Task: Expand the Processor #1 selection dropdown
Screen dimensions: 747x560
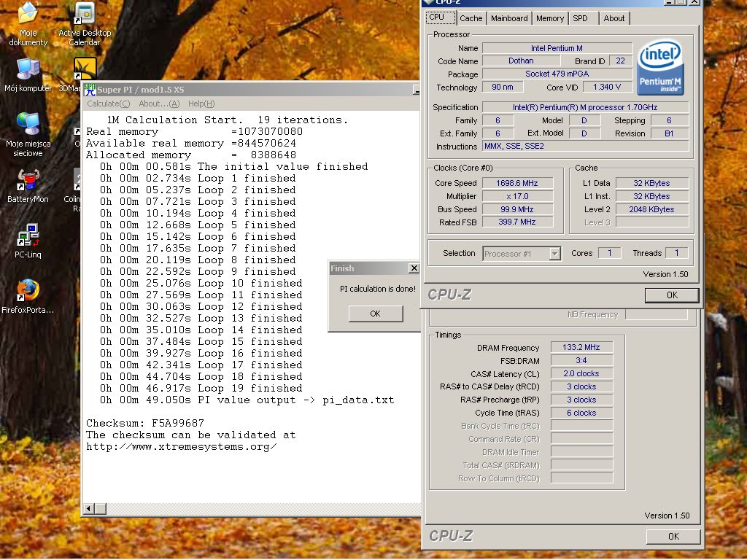Action: (x=554, y=254)
